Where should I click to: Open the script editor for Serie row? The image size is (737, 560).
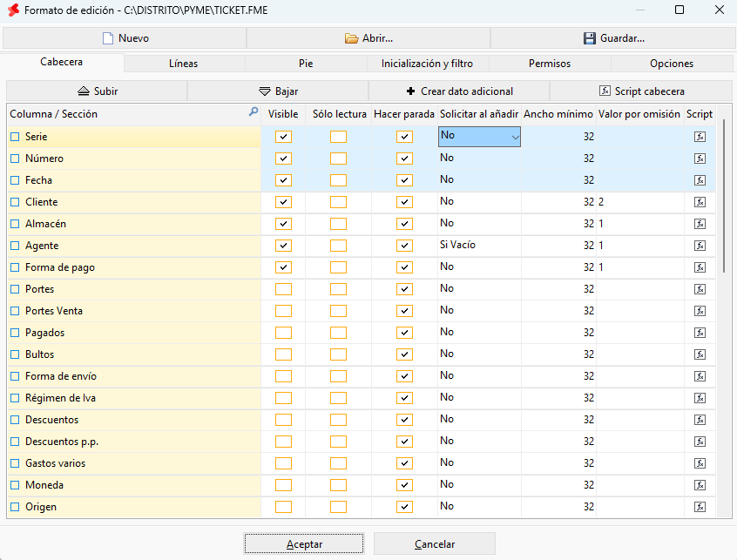(700, 137)
